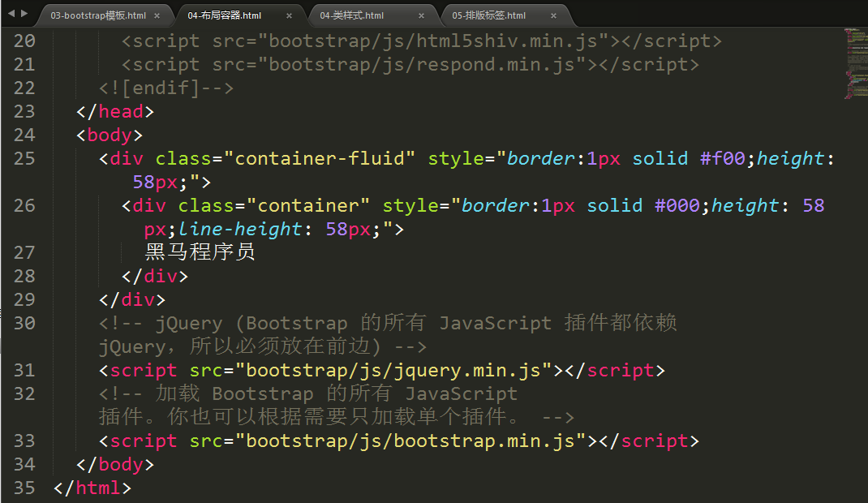
Task: Click the text 黑马程序员 on line 27
Action: (x=200, y=252)
